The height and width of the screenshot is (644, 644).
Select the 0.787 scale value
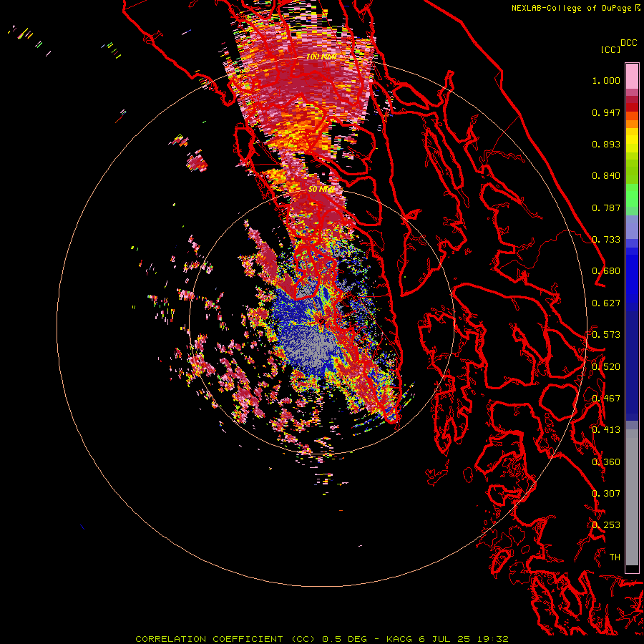tap(606, 208)
